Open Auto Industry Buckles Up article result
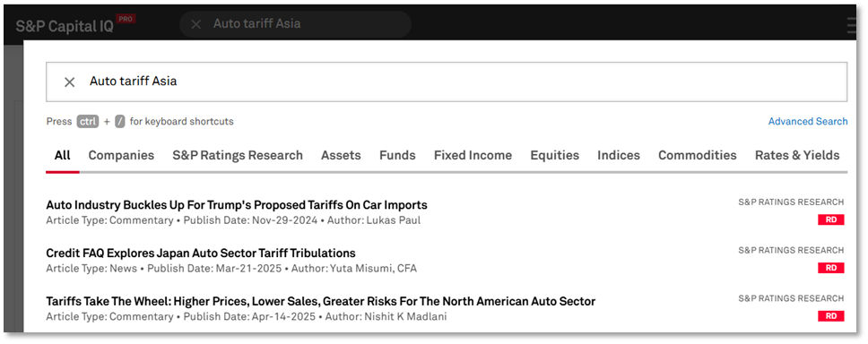The width and height of the screenshot is (868, 344). point(237,205)
